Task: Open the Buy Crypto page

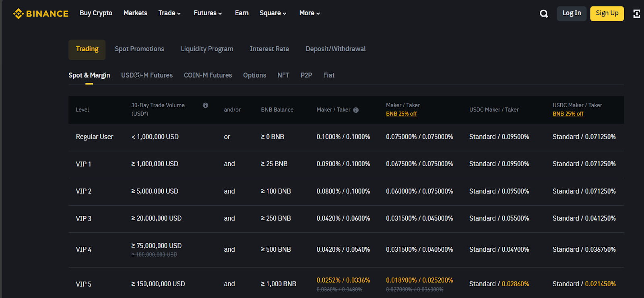Action: click(x=96, y=13)
